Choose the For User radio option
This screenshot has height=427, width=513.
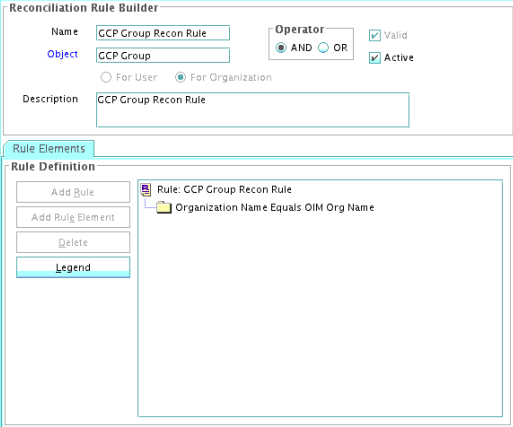[x=106, y=77]
